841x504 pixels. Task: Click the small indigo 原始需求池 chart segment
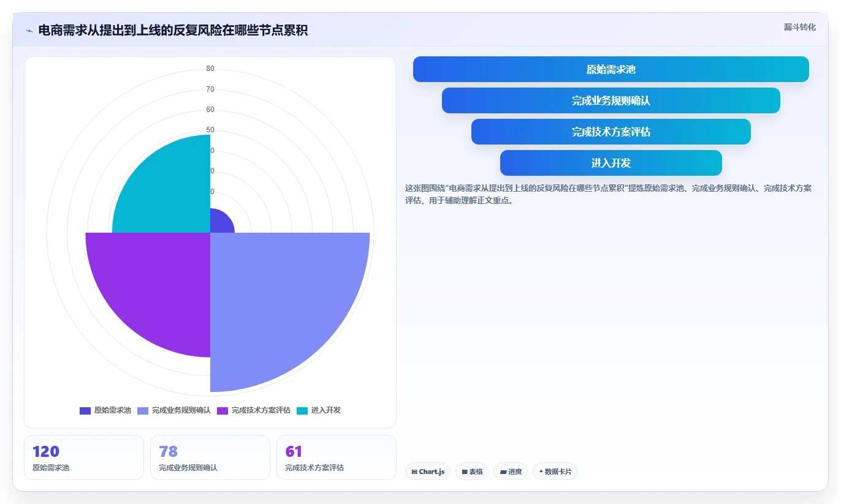(x=219, y=223)
